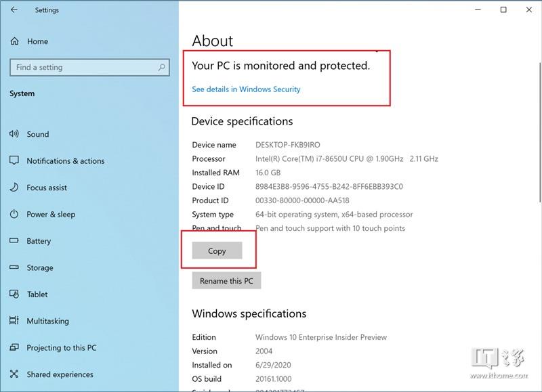Select Projecting to this PC
Image resolution: width=542 pixels, height=392 pixels.
coord(62,347)
